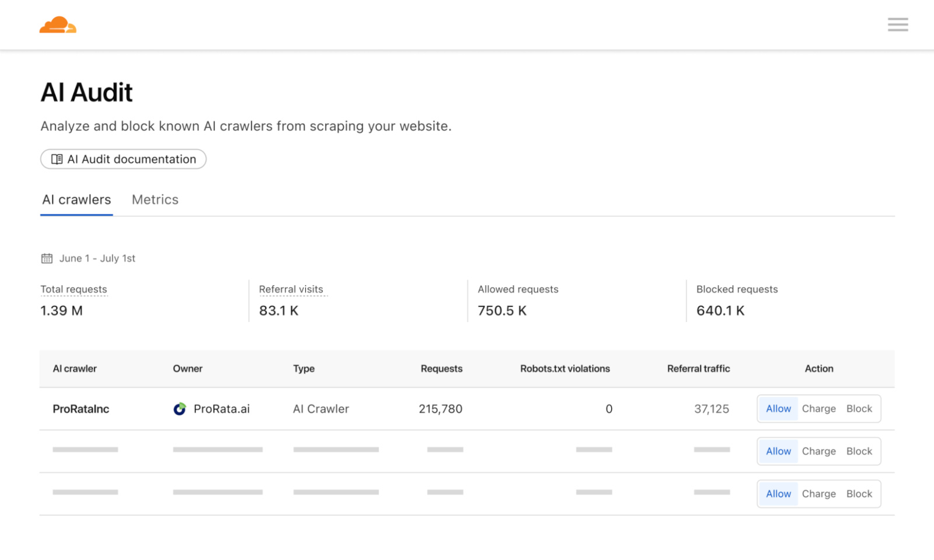Click the ProRataInc crawler name
934x560 pixels.
81,409
